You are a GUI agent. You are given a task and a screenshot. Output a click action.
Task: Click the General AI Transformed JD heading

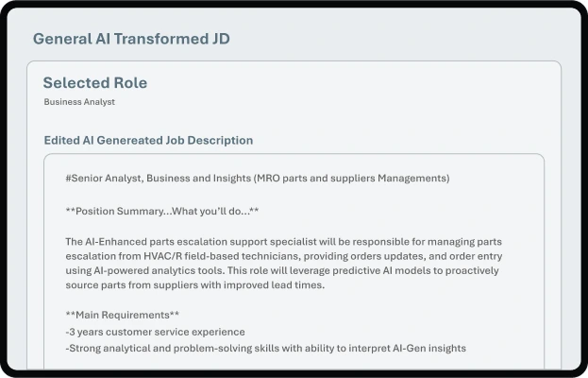click(x=131, y=39)
